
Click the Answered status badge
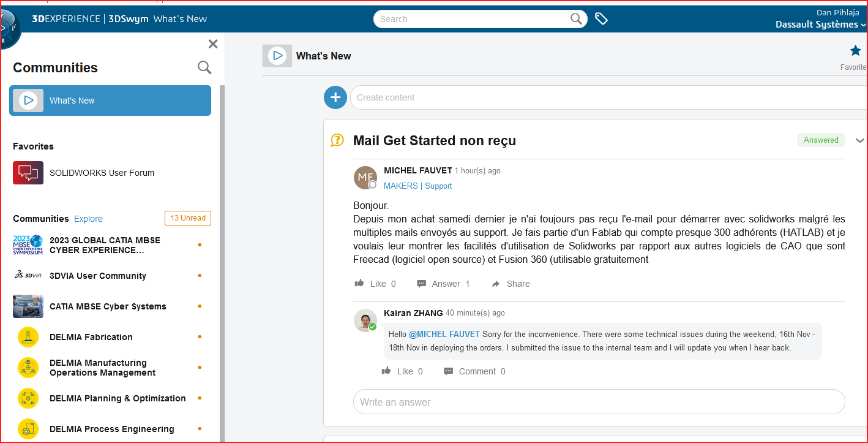pyautogui.click(x=821, y=140)
